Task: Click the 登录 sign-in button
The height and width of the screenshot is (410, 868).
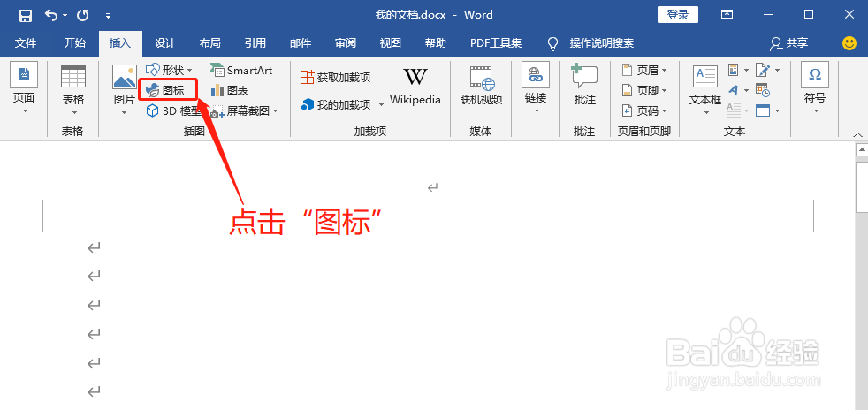Action: 678,15
